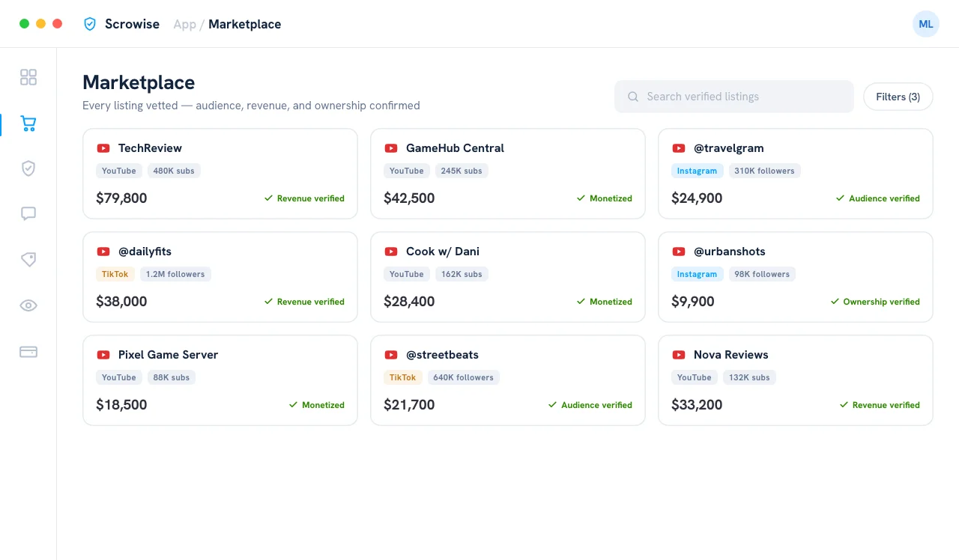Viewport: 959px width, 560px height.
Task: Click the play icon beside @travelgram
Action: click(x=679, y=148)
